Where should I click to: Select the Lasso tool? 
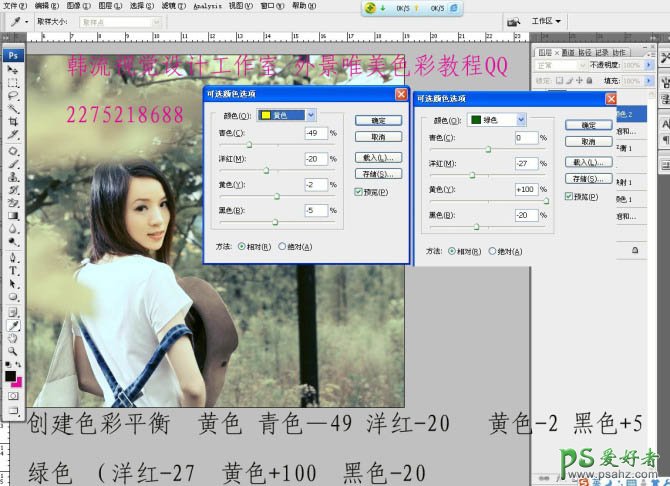coord(13,95)
